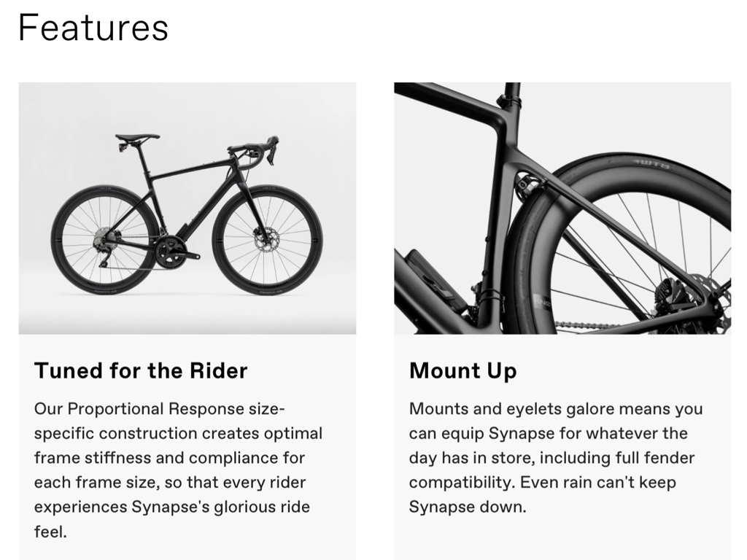The image size is (747, 560).
Task: Click the bike saddle in left photo
Action: [137, 137]
